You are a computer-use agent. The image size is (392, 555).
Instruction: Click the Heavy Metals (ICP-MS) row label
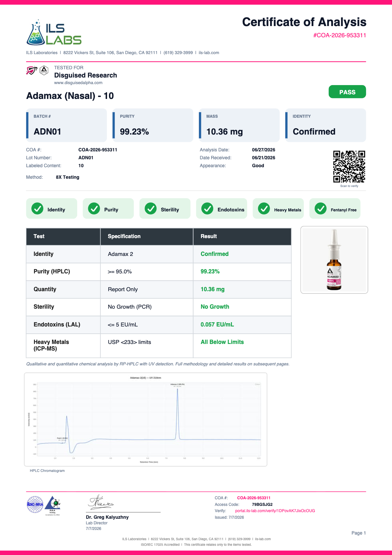(x=51, y=345)
